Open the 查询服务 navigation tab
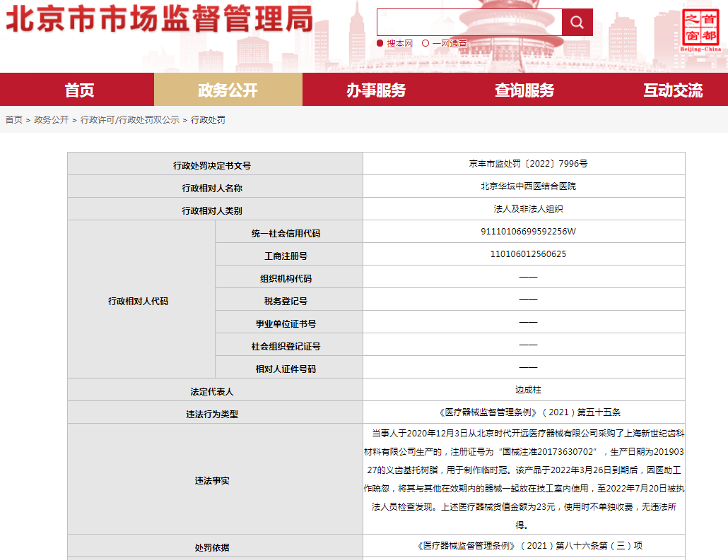This screenshot has width=728, height=560. pyautogui.click(x=524, y=90)
